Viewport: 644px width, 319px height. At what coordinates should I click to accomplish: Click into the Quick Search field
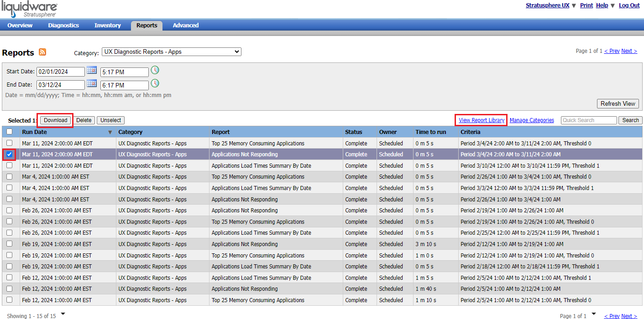tap(588, 120)
